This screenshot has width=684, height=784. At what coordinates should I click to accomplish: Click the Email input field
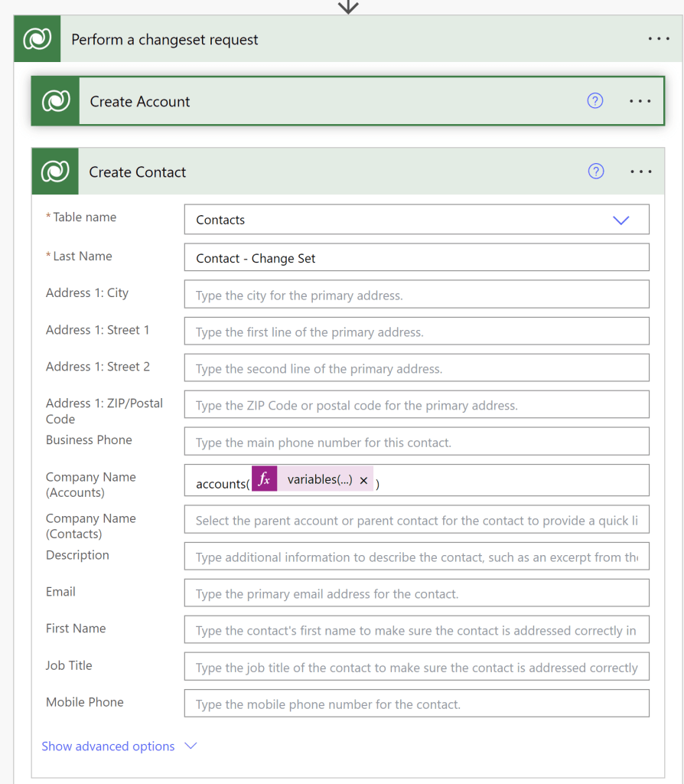tap(416, 593)
